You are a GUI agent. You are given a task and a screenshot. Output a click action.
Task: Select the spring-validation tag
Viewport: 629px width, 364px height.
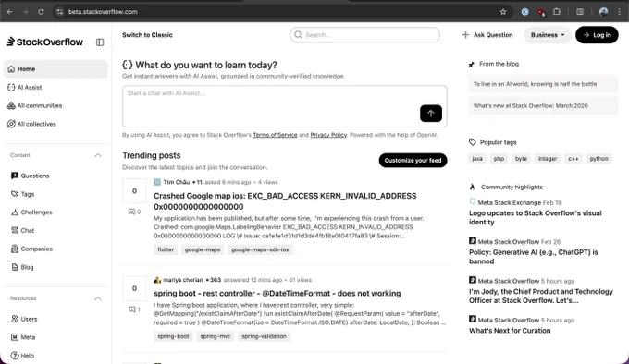click(264, 336)
